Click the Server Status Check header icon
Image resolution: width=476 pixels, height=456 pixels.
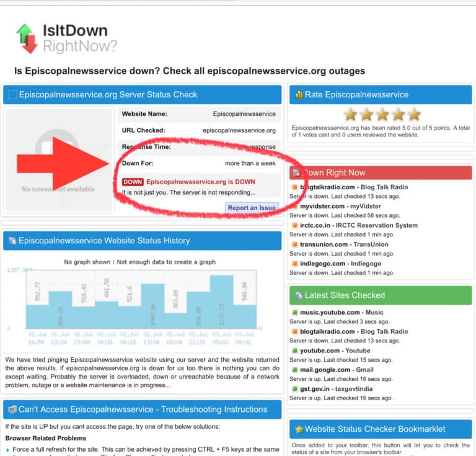click(12, 95)
